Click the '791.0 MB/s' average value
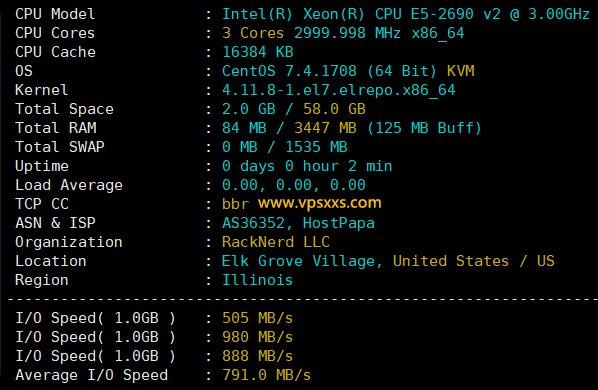The image size is (598, 390). 267,376
